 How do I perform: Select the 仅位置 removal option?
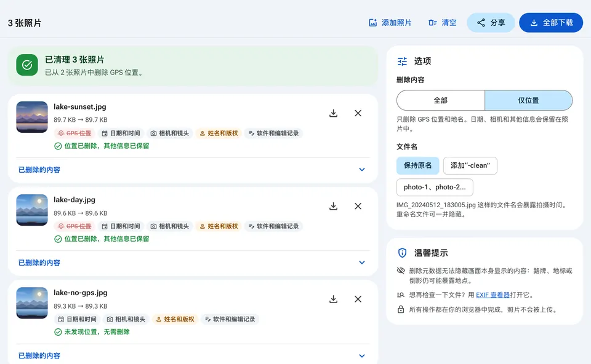tap(528, 100)
